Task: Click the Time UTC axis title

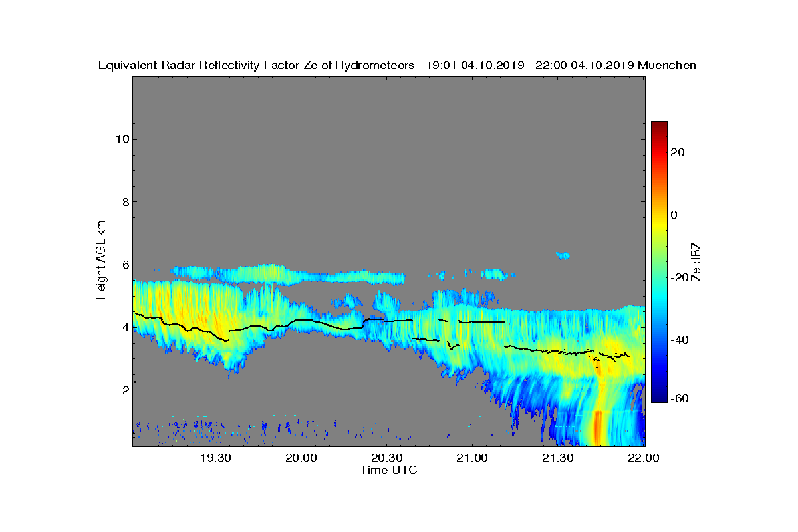Action: [x=389, y=470]
